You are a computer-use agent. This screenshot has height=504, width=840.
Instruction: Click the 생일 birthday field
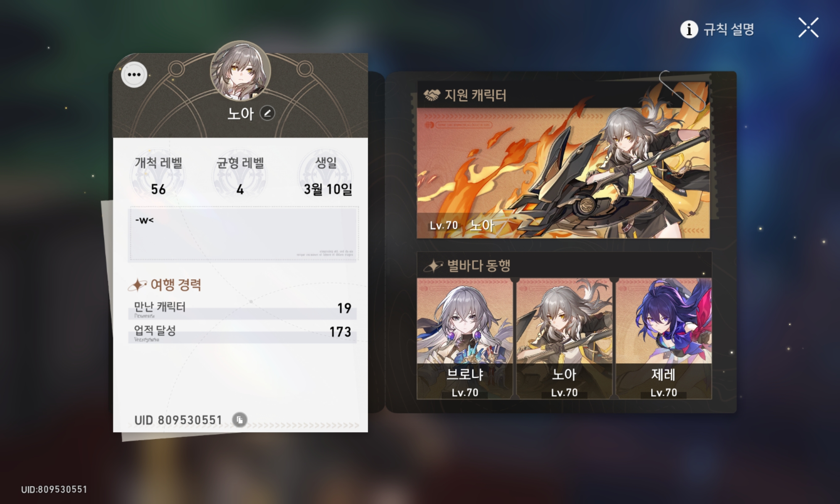[x=326, y=176]
